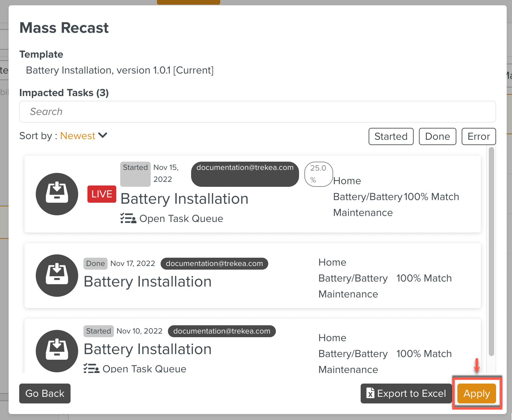The image size is (512, 420).
Task: Click the email tag on Nov 17 task
Action: click(214, 264)
